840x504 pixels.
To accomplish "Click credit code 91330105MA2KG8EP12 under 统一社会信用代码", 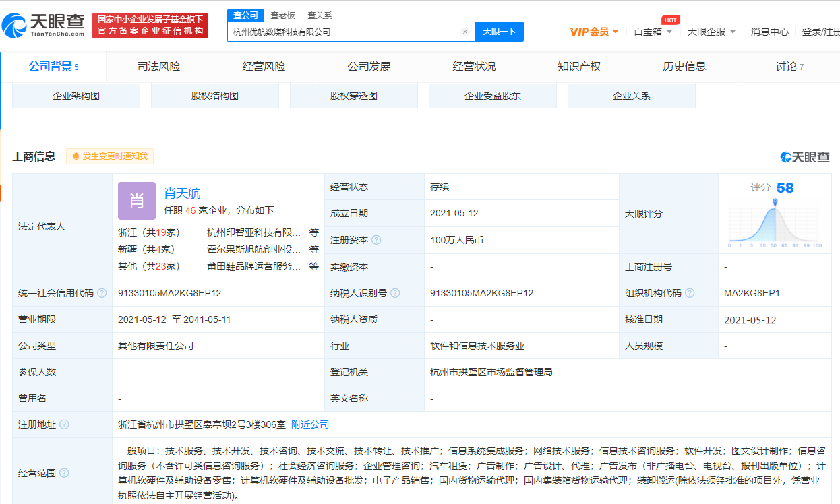I will 169,293.
